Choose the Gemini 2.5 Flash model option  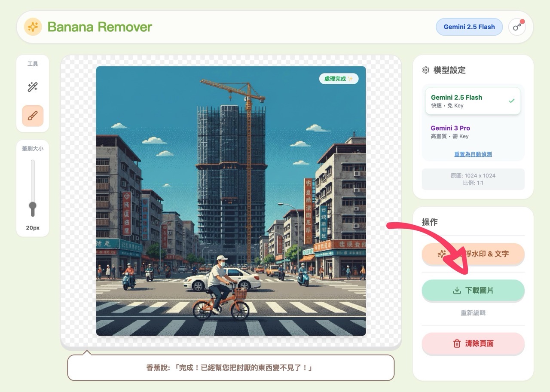tap(473, 101)
